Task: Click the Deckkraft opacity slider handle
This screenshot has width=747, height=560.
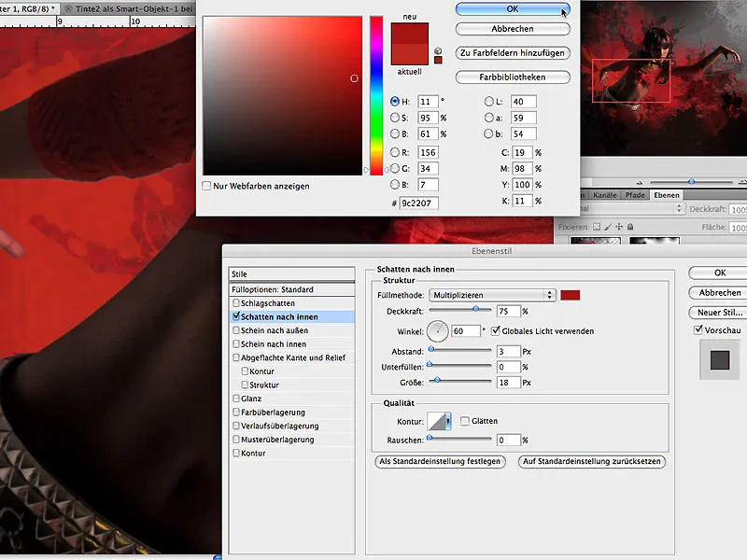Action: [x=475, y=309]
